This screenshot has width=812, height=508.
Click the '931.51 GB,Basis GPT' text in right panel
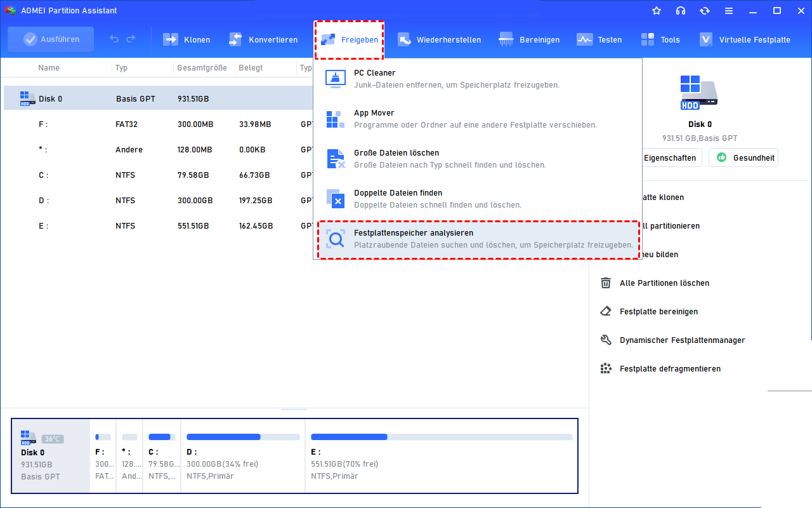pos(700,138)
